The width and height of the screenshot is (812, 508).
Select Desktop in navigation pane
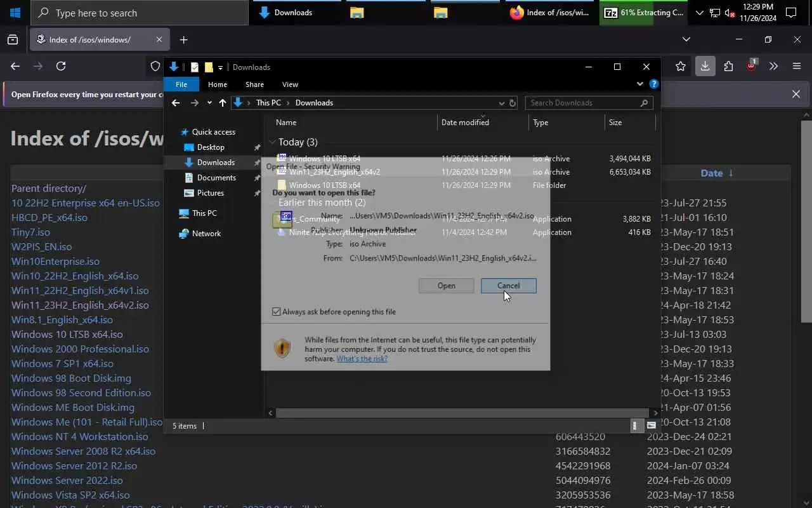211,147
